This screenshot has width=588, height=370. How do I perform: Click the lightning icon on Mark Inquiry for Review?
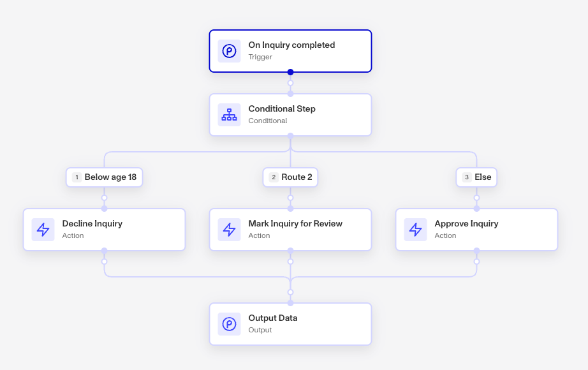(x=229, y=230)
